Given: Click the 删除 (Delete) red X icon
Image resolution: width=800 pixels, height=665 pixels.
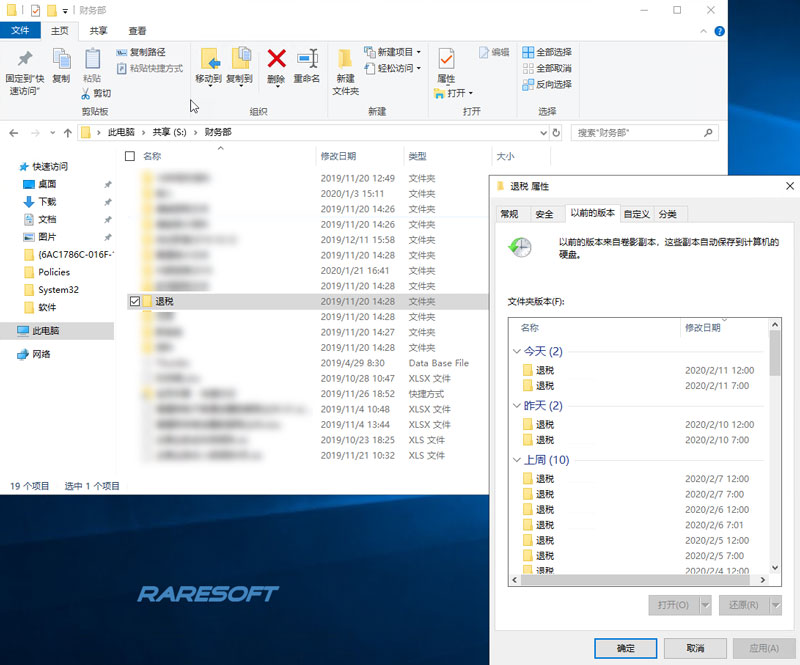Looking at the screenshot, I should (x=277, y=59).
